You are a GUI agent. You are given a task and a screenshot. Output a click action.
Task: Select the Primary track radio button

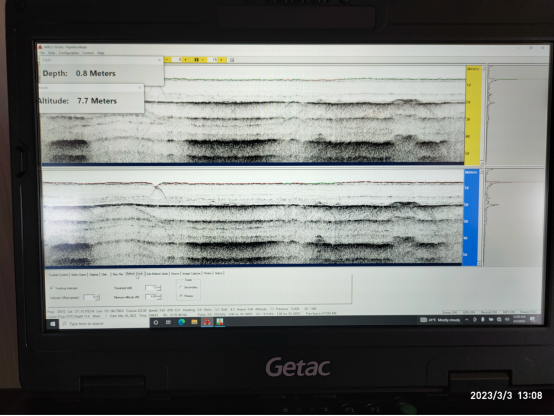coord(181,295)
